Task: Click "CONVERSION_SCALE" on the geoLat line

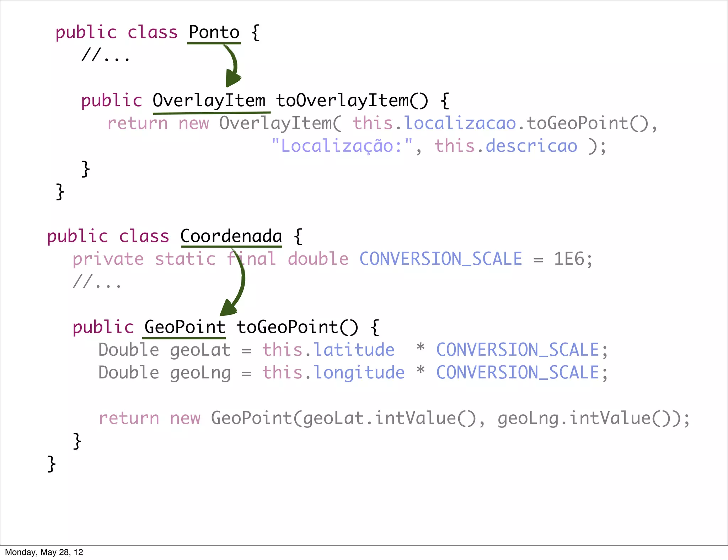Action: tap(518, 350)
